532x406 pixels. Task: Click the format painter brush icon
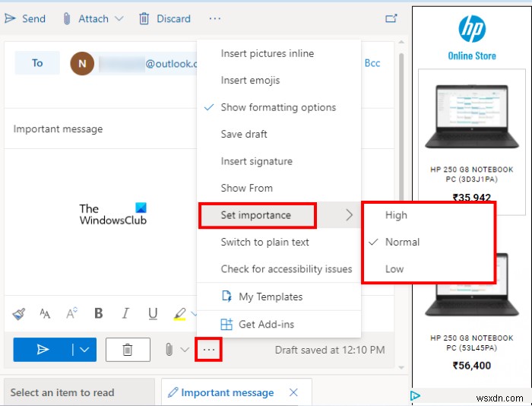[x=19, y=313]
